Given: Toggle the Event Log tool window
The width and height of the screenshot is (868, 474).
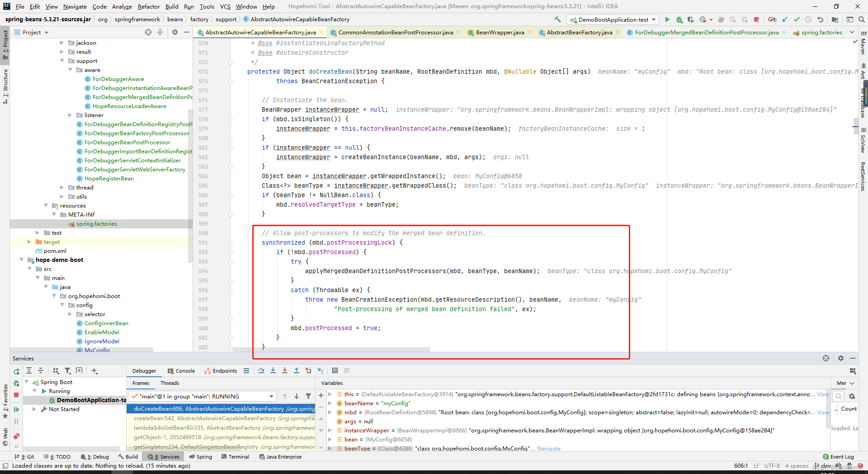Looking at the screenshot, I should [x=838, y=457].
